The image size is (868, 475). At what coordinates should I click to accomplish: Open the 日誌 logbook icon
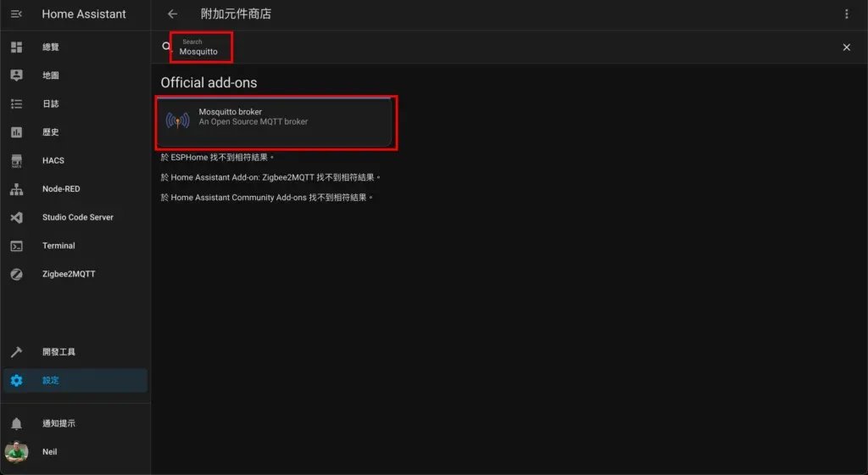coord(16,104)
